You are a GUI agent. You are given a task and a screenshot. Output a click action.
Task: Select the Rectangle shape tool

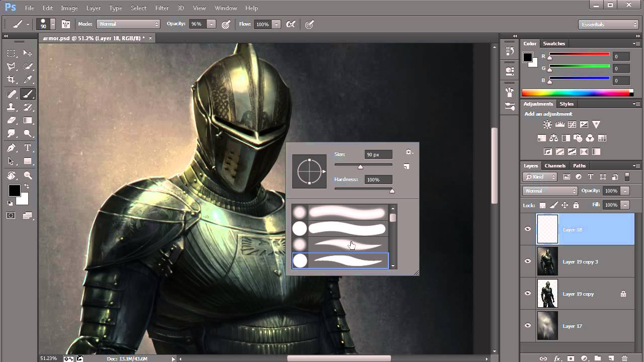tap(28, 161)
